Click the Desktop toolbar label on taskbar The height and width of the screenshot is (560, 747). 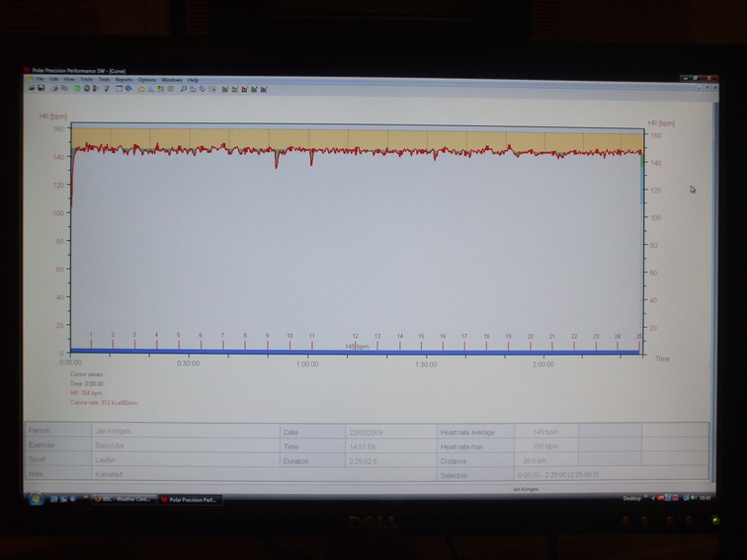631,498
